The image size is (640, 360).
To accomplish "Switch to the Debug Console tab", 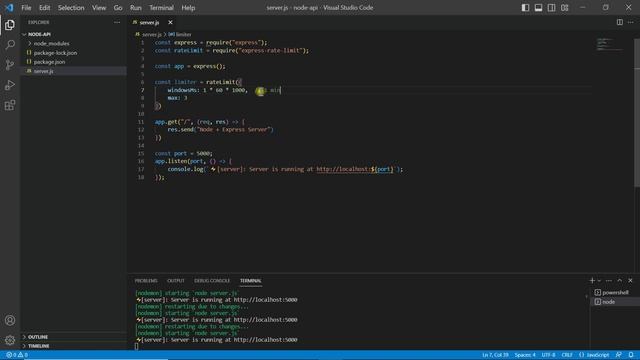I will click(x=212, y=281).
